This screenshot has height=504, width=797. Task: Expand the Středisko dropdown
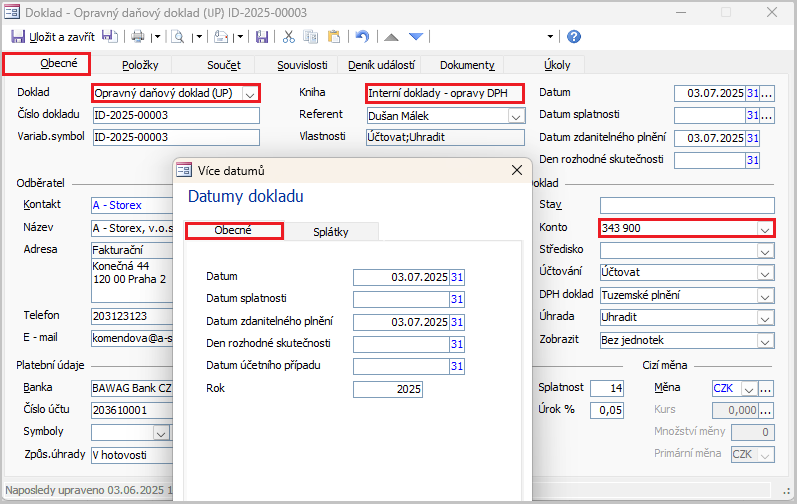click(765, 251)
